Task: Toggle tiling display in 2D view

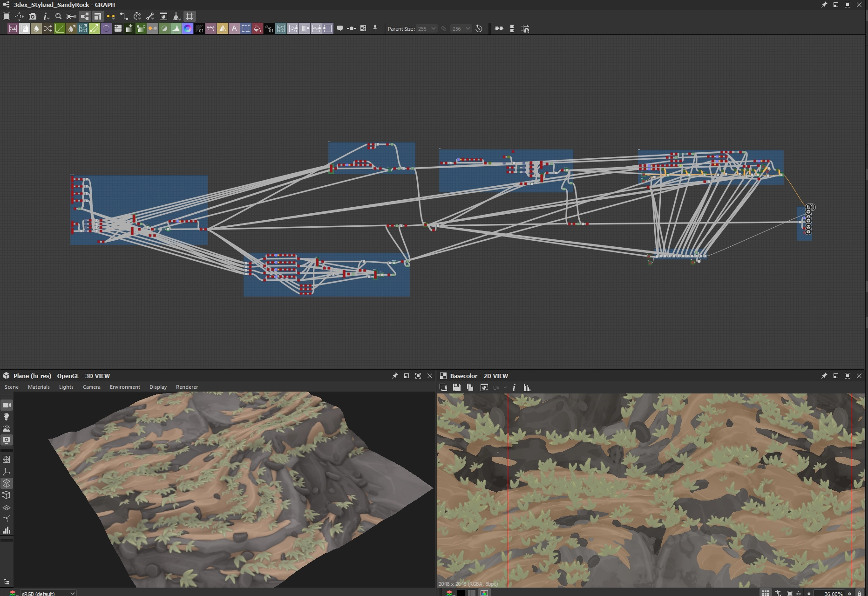Action: 765,593
